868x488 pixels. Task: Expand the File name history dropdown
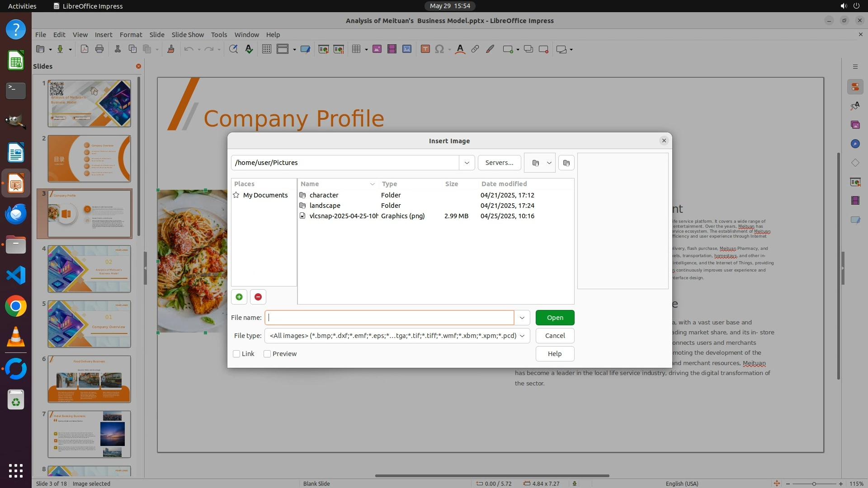pyautogui.click(x=522, y=318)
